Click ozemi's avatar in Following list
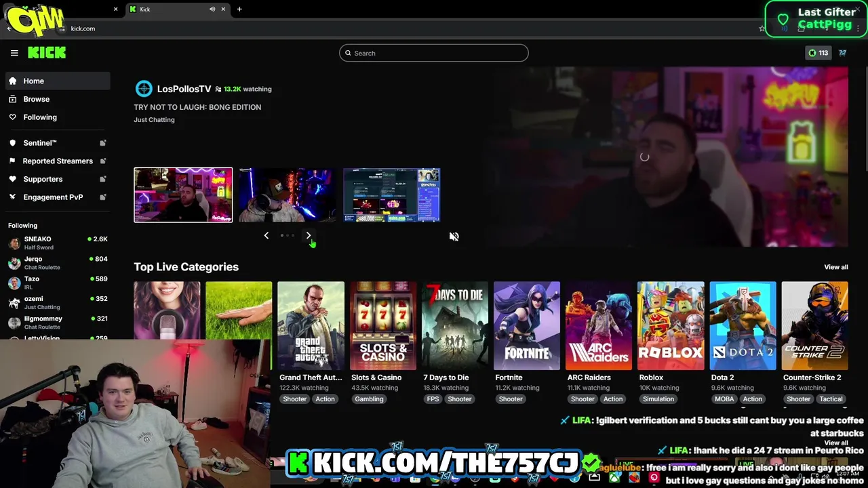 click(14, 303)
